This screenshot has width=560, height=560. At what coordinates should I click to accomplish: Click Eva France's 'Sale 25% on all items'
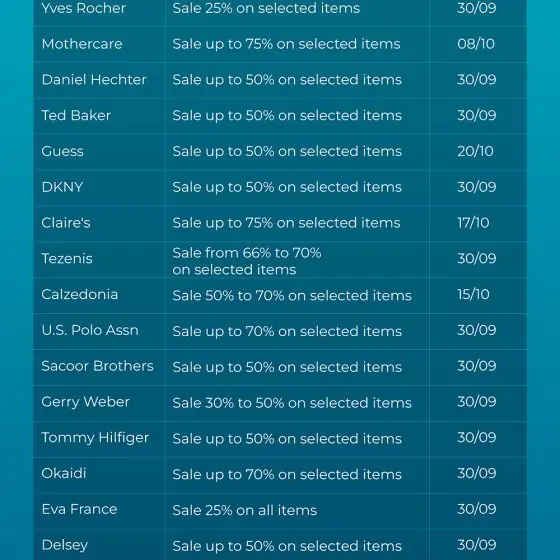coord(245,510)
